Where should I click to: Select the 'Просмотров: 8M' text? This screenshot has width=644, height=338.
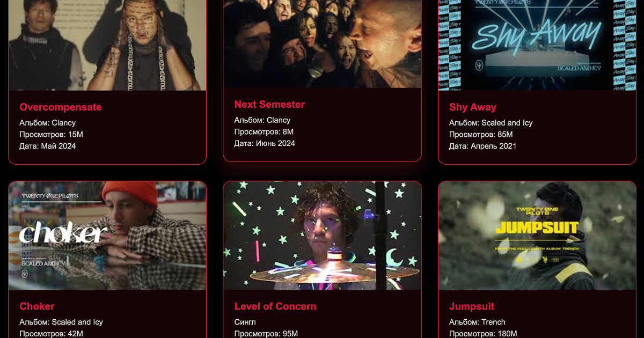click(x=264, y=132)
